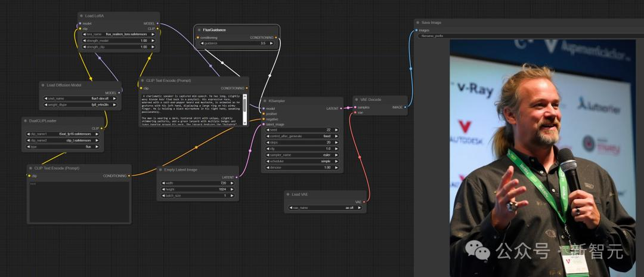
Task: Toggle collapse on the Load Diffusion Model node
Action: 43,85
